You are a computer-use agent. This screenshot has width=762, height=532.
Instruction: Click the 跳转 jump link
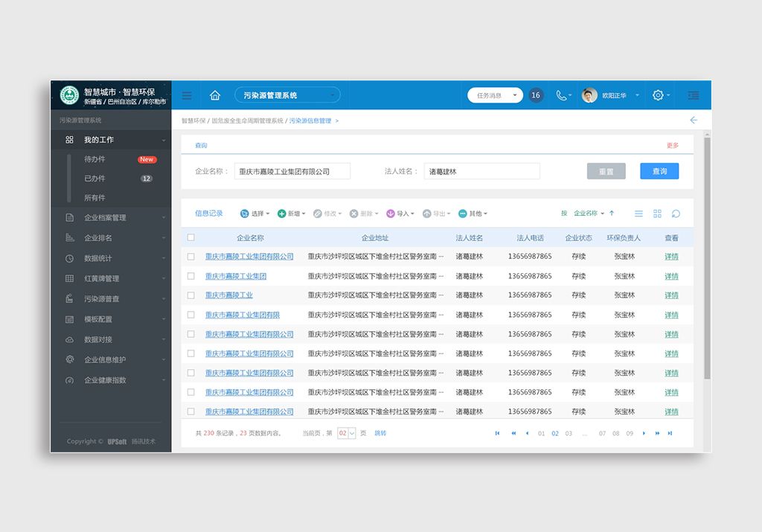[x=380, y=433]
